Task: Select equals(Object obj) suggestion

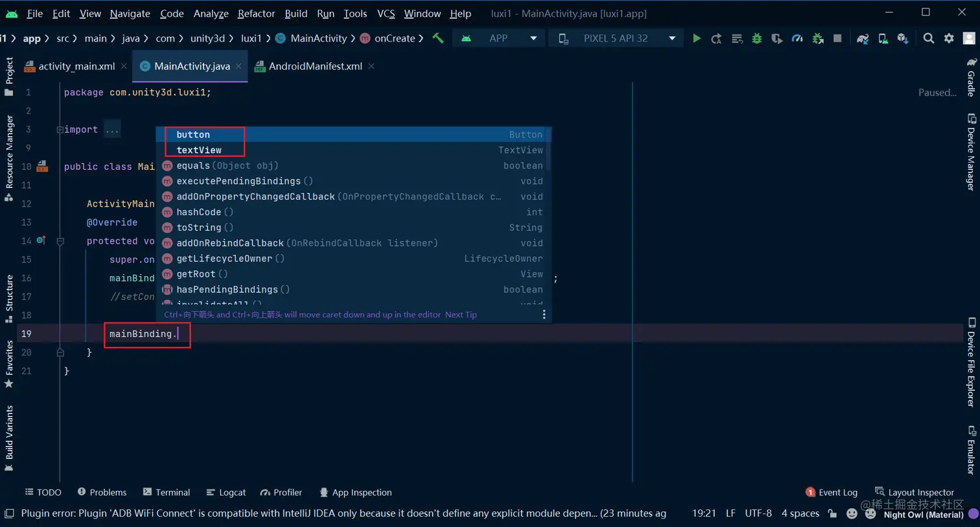Action: coord(353,165)
